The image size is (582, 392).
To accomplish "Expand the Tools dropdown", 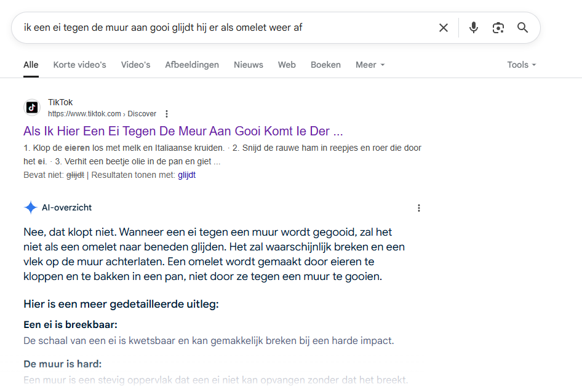I will point(522,65).
